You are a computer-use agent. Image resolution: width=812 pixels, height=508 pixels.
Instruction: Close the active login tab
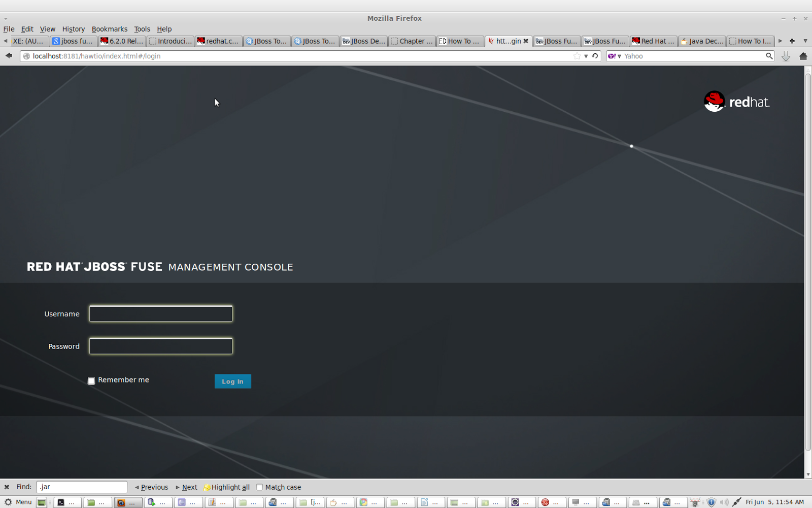click(526, 41)
